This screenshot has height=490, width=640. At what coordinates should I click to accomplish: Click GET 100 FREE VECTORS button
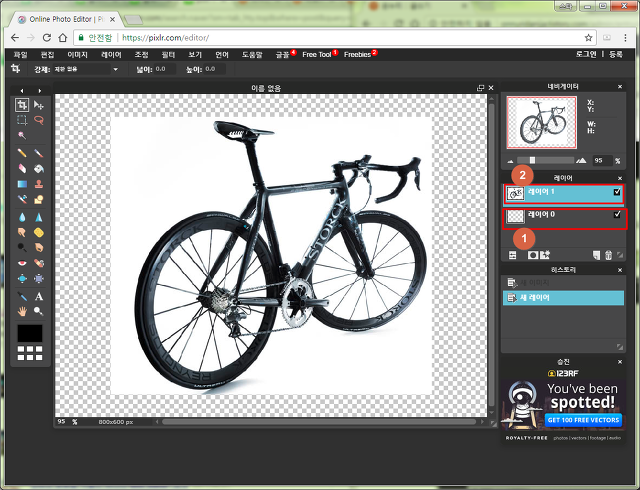583,420
